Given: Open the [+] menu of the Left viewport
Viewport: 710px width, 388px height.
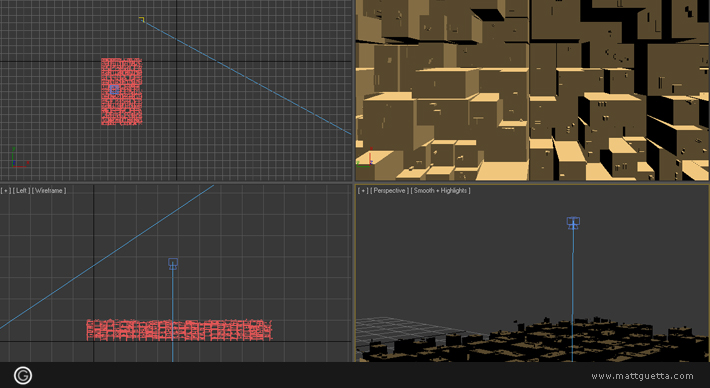Looking at the screenshot, I should (5, 191).
